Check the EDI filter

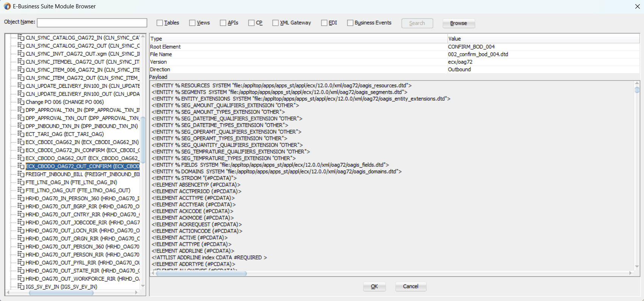click(x=324, y=23)
